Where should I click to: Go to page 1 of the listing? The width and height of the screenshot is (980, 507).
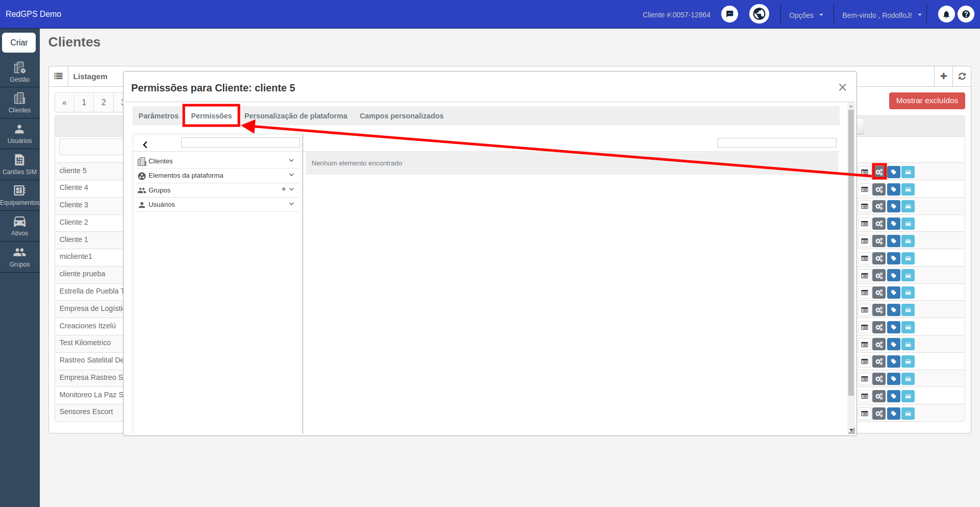[x=84, y=102]
